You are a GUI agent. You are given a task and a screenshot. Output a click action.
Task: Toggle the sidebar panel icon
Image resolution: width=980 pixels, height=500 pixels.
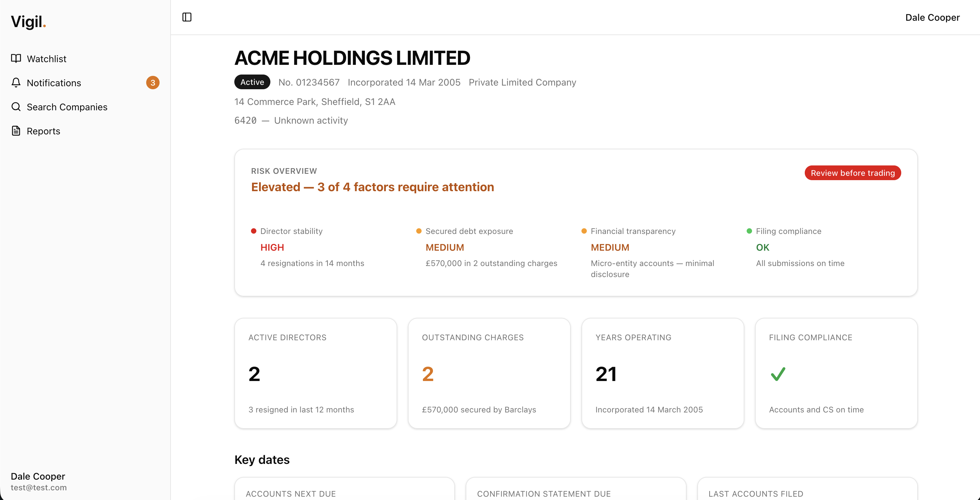point(187,17)
